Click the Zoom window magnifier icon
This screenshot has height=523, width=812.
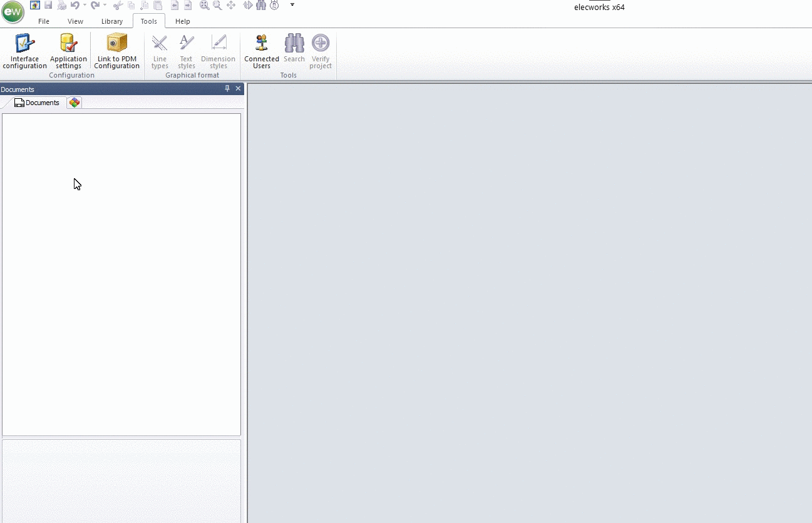click(217, 5)
